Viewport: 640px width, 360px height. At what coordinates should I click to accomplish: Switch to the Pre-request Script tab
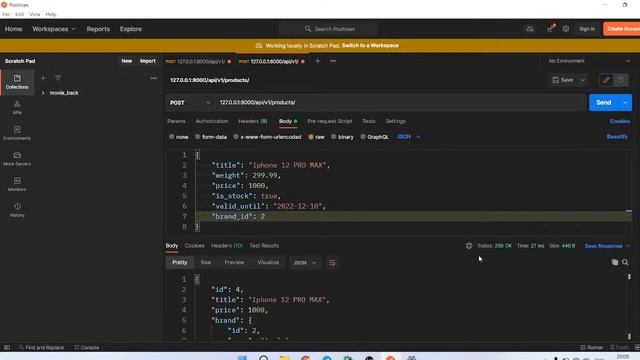tap(330, 121)
